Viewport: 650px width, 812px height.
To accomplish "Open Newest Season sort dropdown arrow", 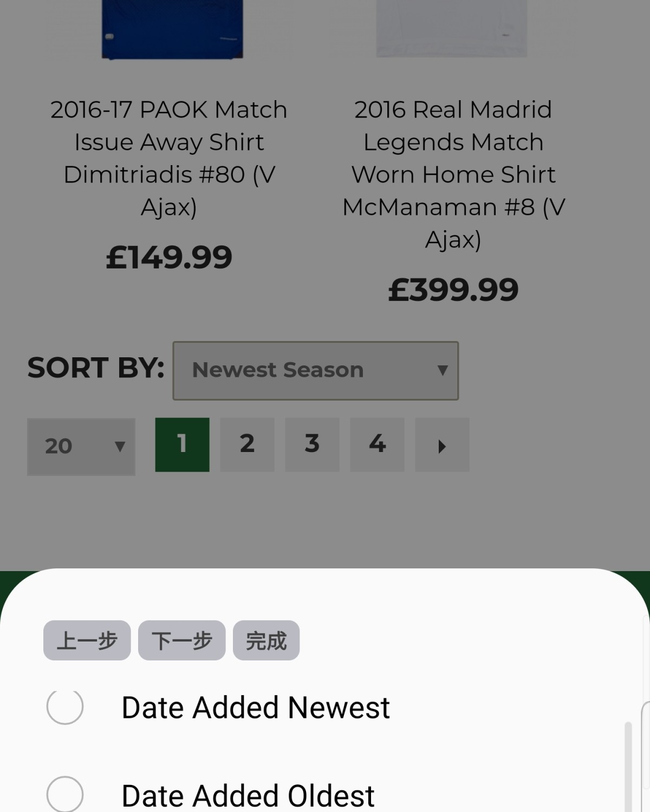I will (443, 370).
